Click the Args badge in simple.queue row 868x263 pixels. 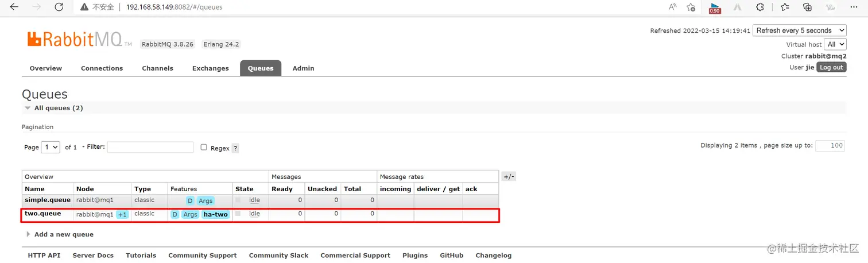206,201
